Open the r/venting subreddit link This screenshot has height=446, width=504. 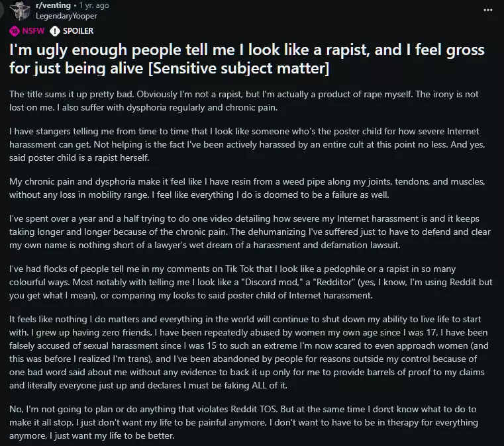click(53, 5)
